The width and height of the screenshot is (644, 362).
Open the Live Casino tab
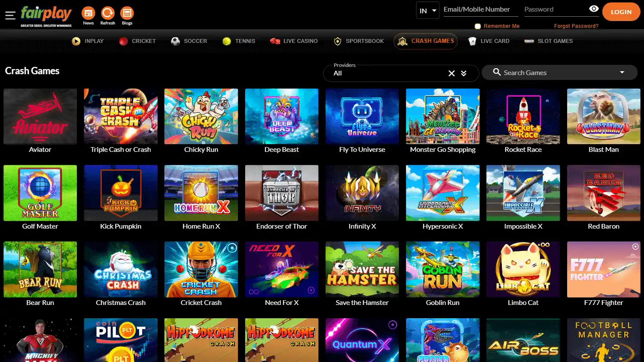(294, 41)
